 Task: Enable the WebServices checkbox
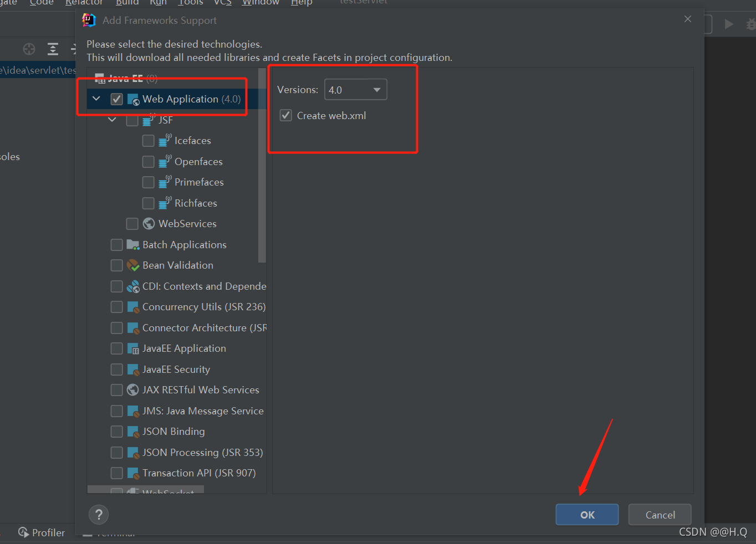point(132,223)
